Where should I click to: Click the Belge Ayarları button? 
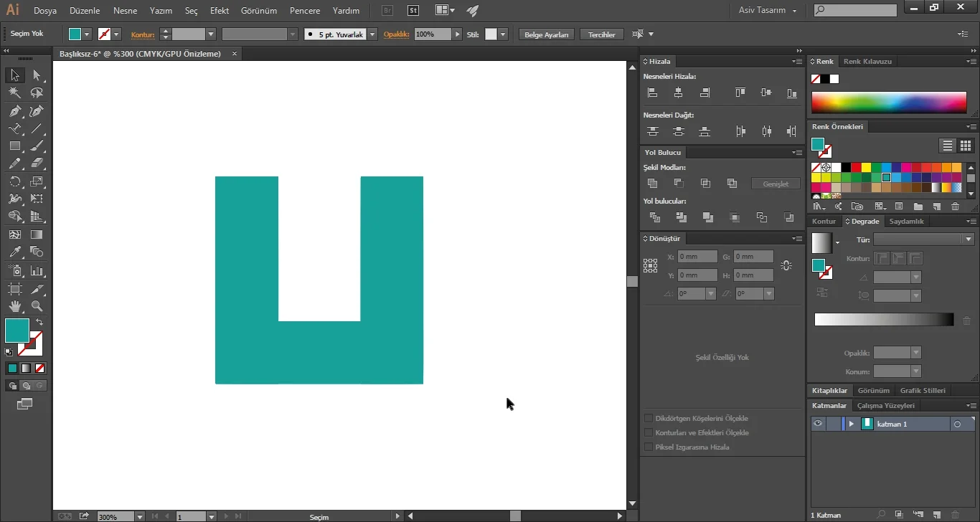547,34
